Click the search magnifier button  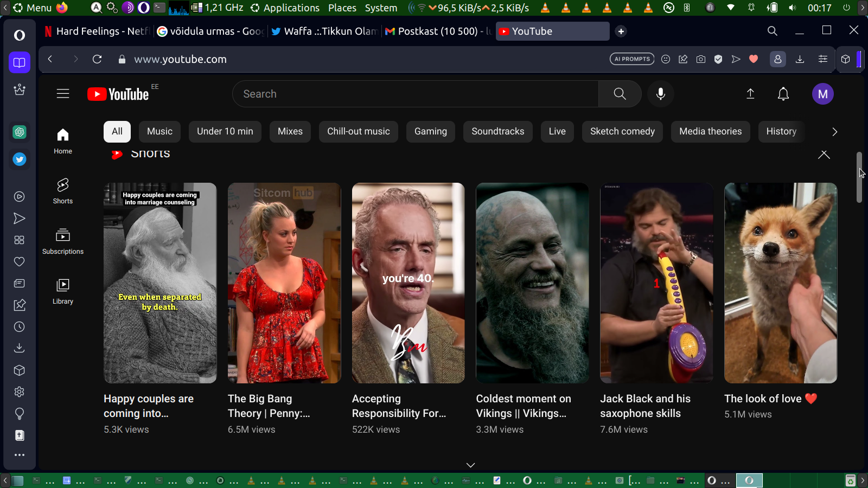[x=620, y=94]
